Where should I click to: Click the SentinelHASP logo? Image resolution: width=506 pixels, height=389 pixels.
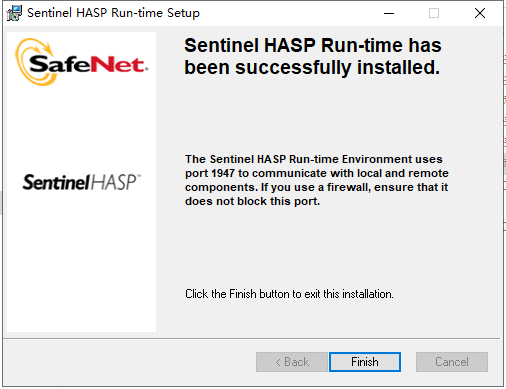(x=82, y=182)
